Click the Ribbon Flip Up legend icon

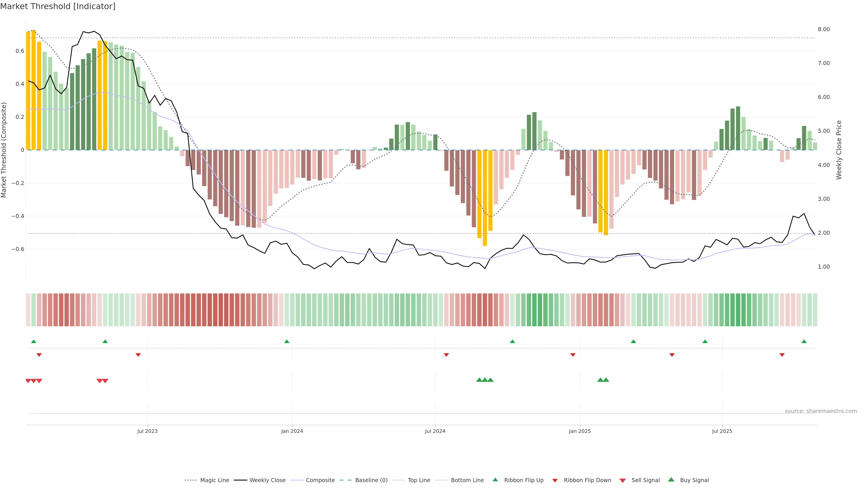495,480
